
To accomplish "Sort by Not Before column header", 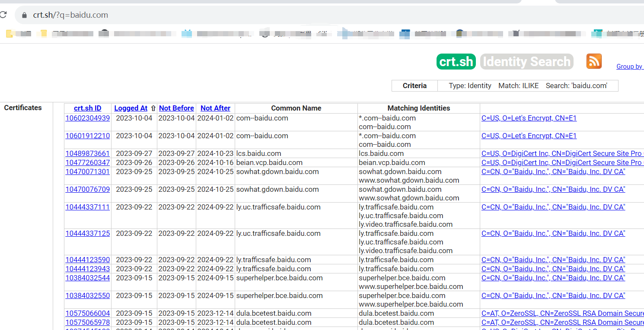I will [x=176, y=108].
